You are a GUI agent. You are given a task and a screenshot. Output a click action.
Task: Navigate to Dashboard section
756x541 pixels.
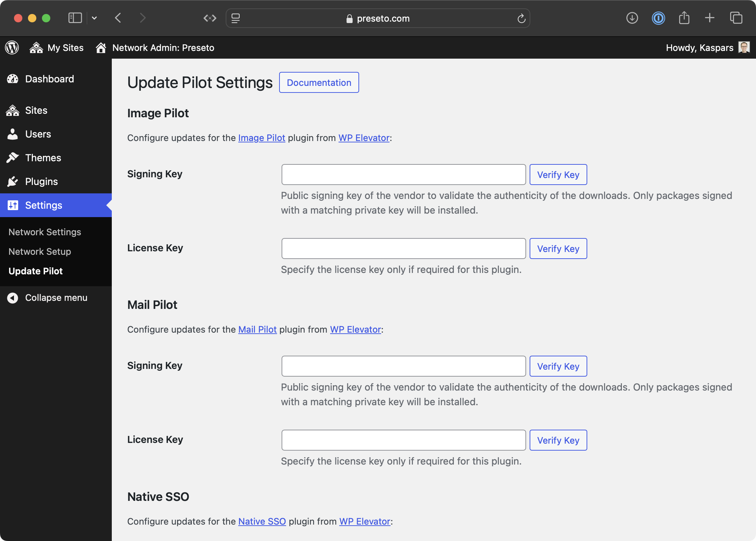tap(49, 79)
